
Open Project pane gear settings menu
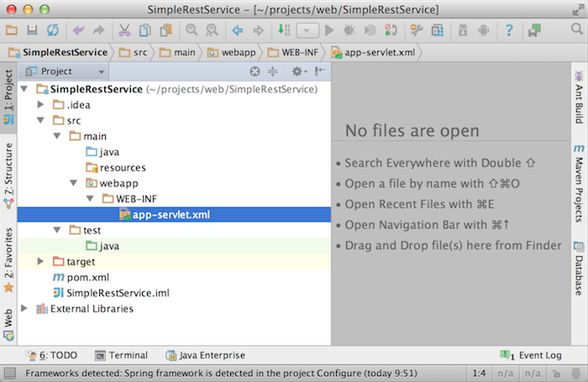299,71
